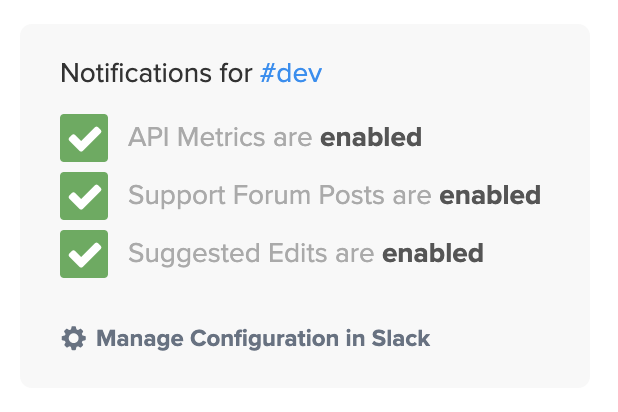
Task: Disable Support Forum Posts notifications checkbox
Action: click(84, 196)
